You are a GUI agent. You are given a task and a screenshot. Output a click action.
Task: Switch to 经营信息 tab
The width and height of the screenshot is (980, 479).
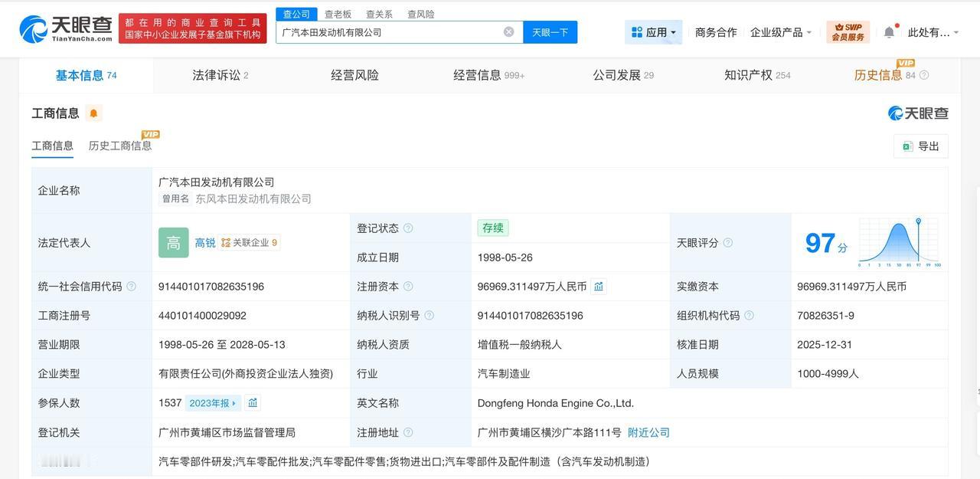point(489,75)
